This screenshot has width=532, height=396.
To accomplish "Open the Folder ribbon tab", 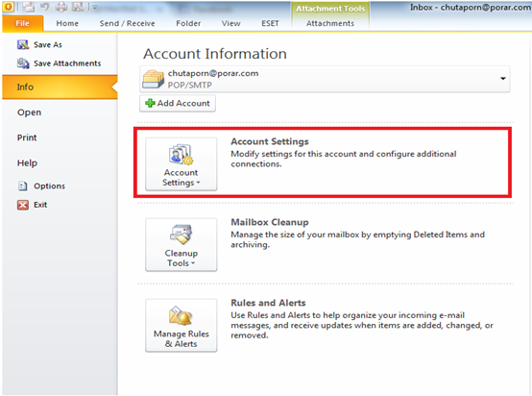I will coord(188,23).
